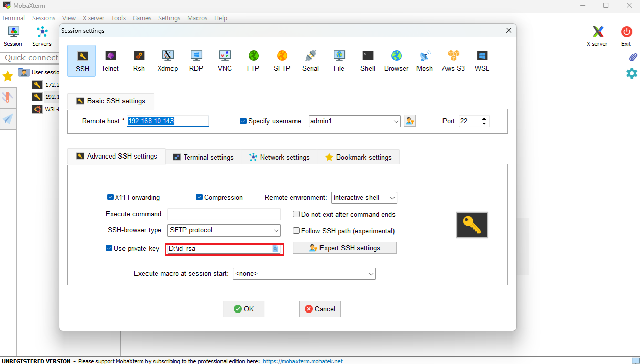Image resolution: width=640 pixels, height=364 pixels.
Task: Enable Follow SSH path (experimental)
Action: 296,231
